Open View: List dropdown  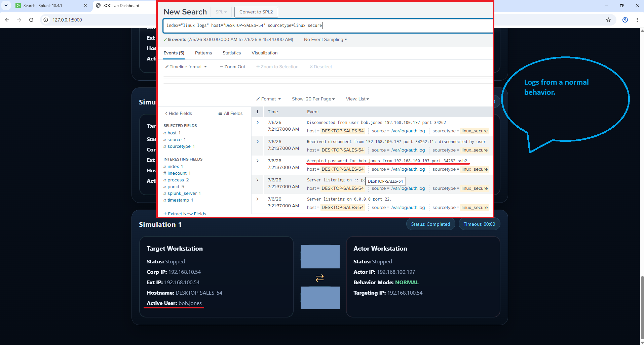[x=357, y=99]
